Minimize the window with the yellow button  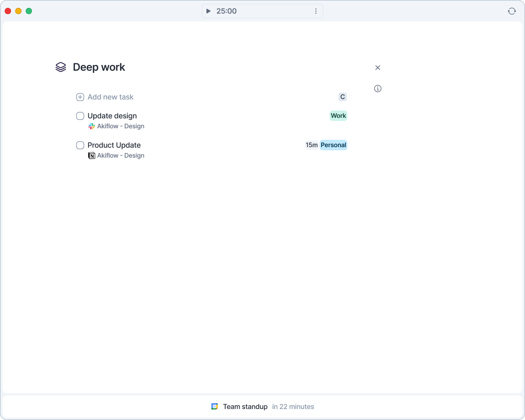tap(18, 11)
